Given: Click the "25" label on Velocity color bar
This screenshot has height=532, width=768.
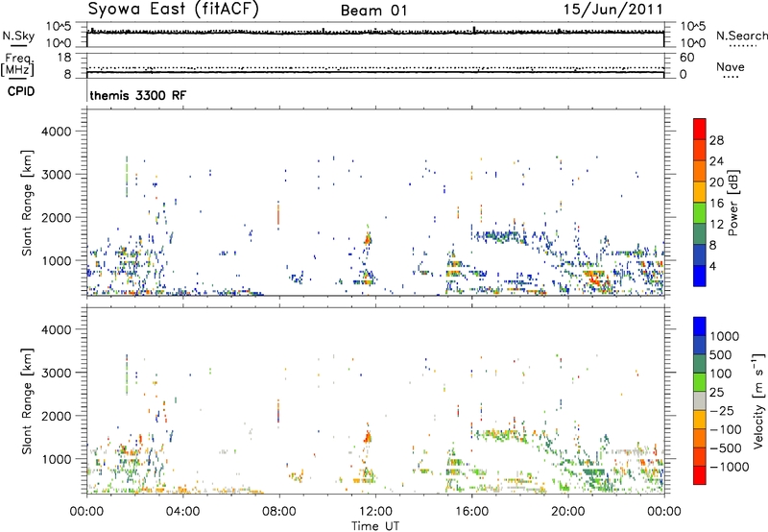Looking at the screenshot, I should pos(716,392).
